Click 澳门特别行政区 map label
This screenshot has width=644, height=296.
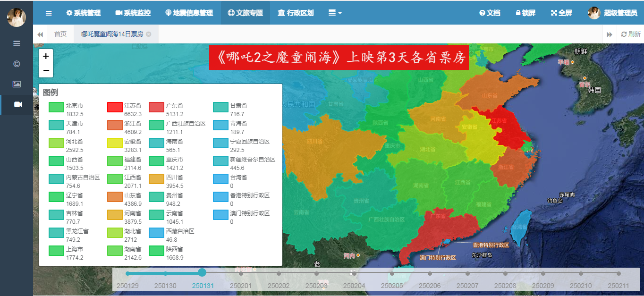[x=438, y=258]
